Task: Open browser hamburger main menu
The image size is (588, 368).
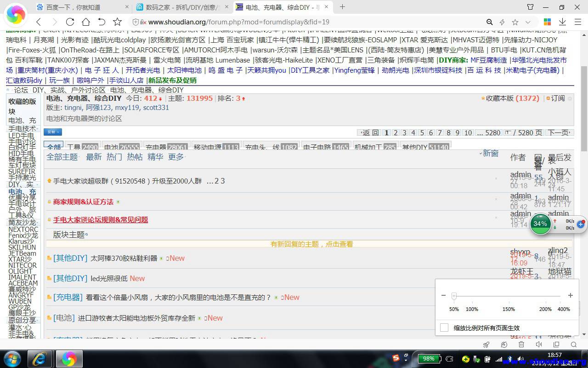Action: point(578,22)
